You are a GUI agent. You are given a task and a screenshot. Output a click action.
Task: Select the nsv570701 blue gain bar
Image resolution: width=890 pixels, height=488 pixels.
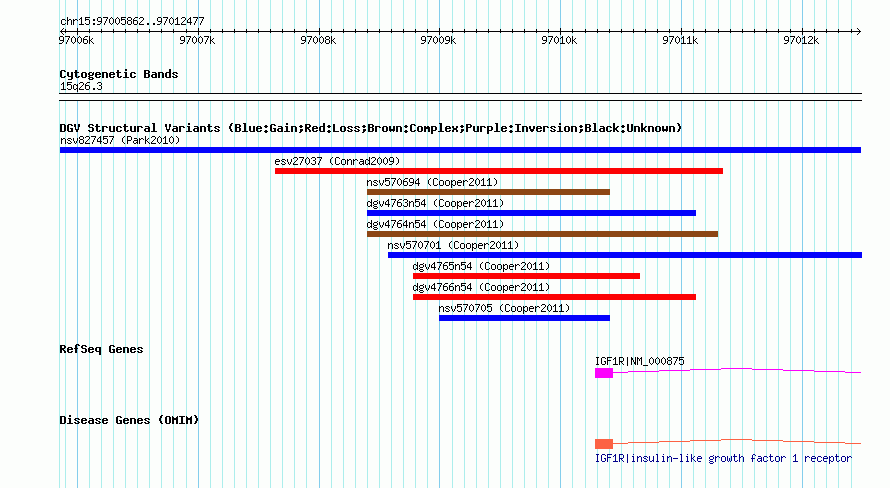pos(625,255)
